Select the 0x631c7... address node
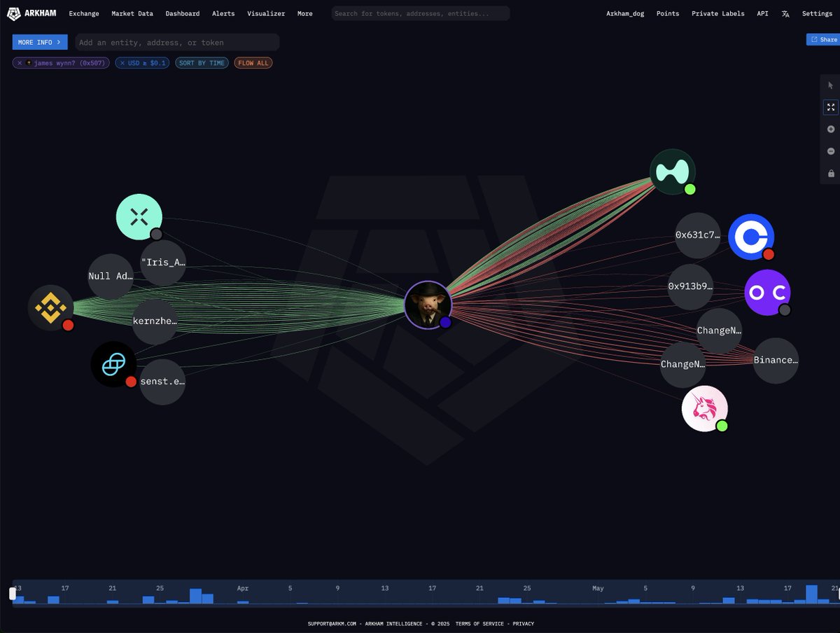 coord(698,235)
